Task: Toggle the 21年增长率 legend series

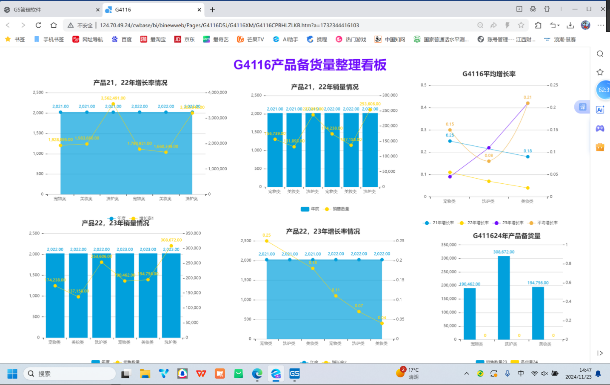Action: click(x=438, y=223)
